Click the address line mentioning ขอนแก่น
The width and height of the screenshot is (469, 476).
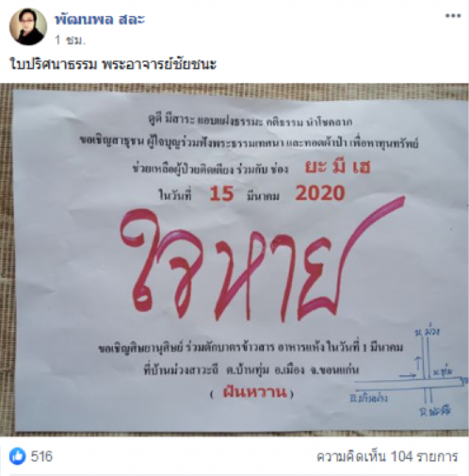click(252, 370)
